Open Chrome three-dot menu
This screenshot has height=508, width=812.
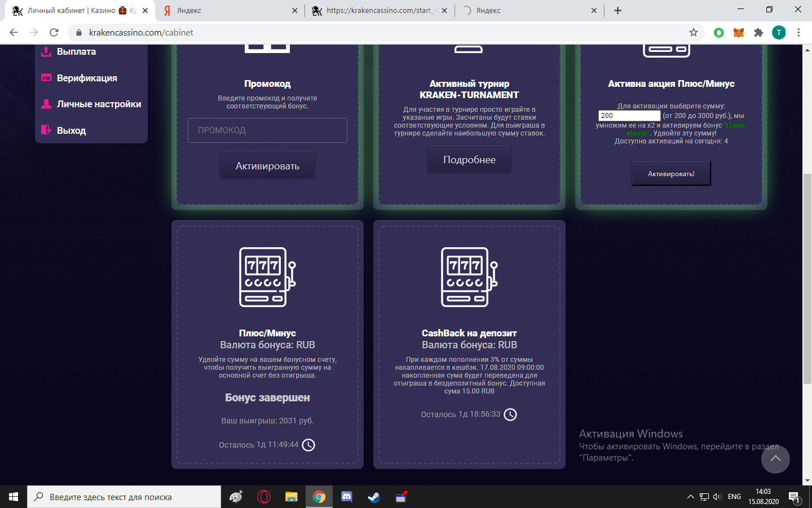(798, 33)
